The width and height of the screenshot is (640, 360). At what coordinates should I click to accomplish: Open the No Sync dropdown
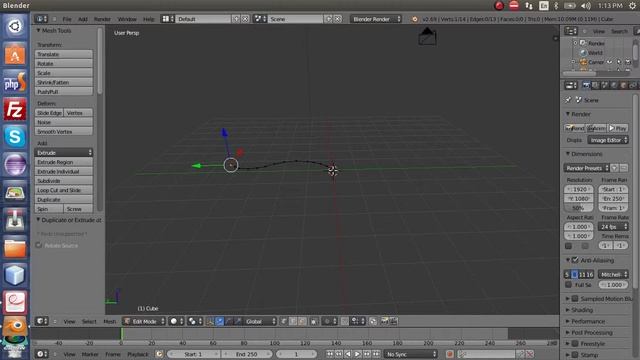pyautogui.click(x=411, y=354)
